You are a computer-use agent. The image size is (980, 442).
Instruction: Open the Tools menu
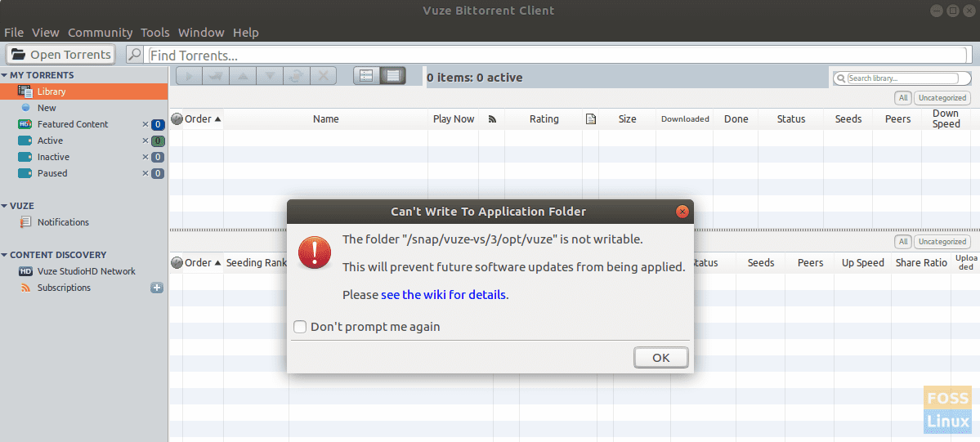[154, 33]
